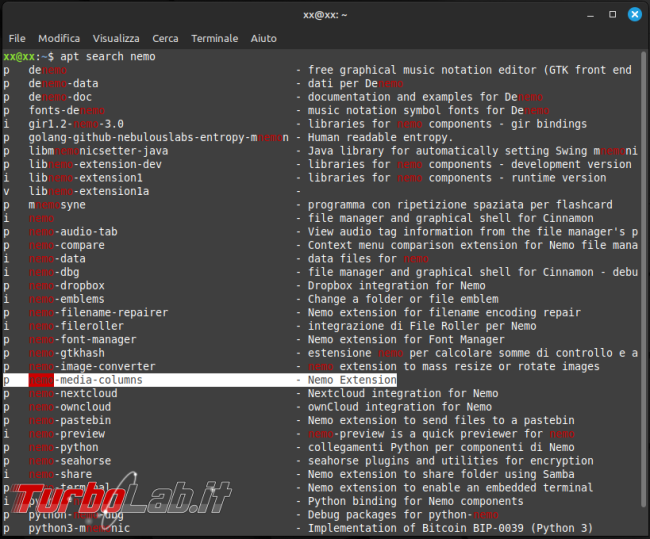Click the golang-github-nebulouslabs-entropy-mnemon entry

point(158,137)
